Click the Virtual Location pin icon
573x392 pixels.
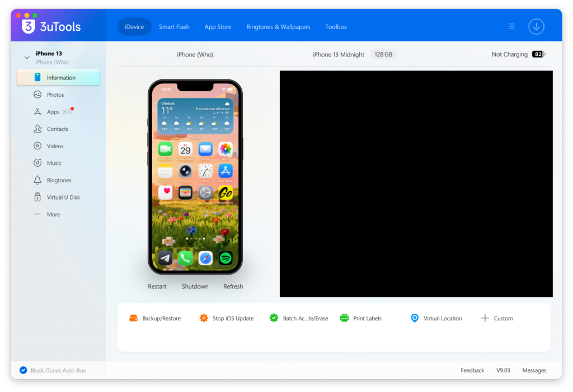[x=415, y=318]
